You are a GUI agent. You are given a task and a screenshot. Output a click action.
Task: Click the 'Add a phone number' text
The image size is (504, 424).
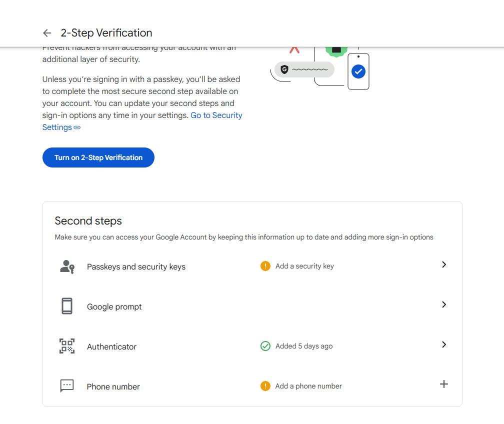308,386
